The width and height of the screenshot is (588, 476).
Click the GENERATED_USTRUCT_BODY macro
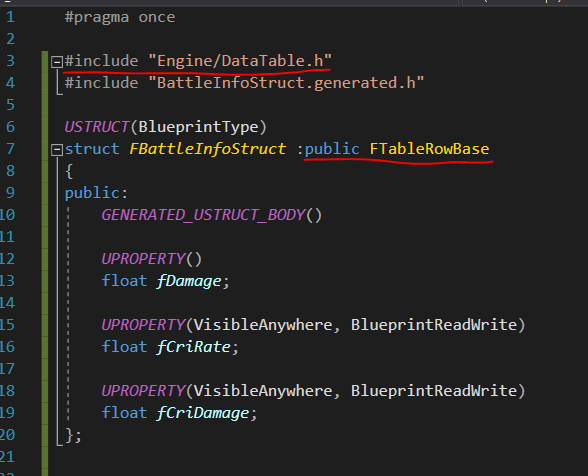pyautogui.click(x=204, y=215)
